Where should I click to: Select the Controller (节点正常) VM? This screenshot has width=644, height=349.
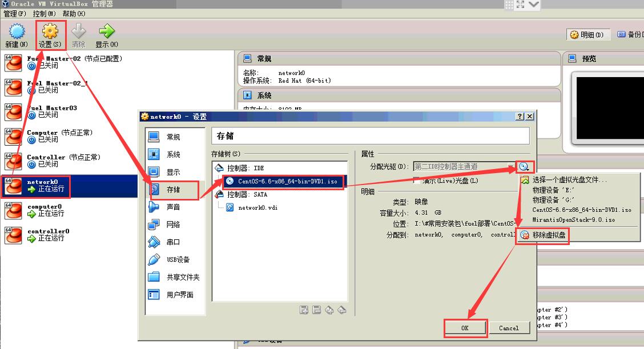click(x=69, y=161)
